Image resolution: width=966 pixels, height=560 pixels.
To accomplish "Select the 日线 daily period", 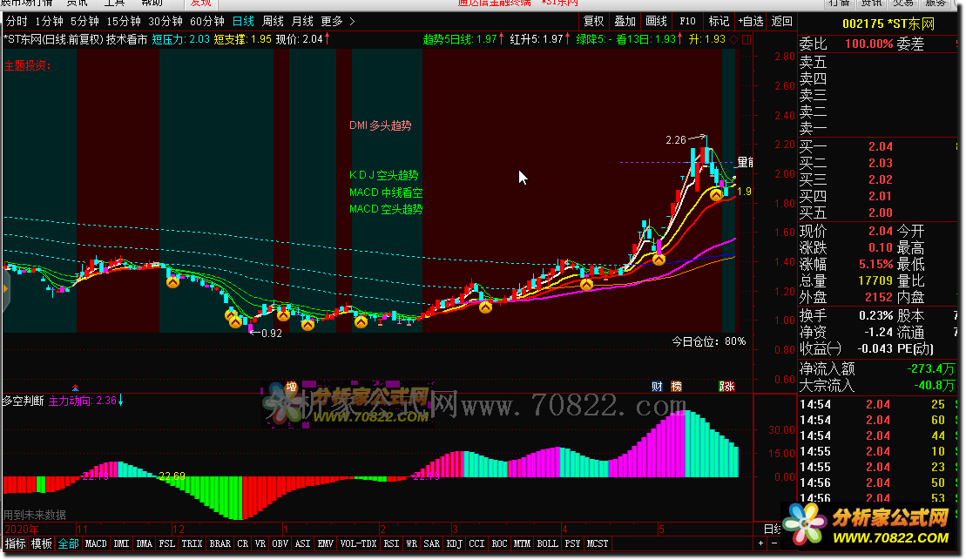I will click(x=243, y=22).
